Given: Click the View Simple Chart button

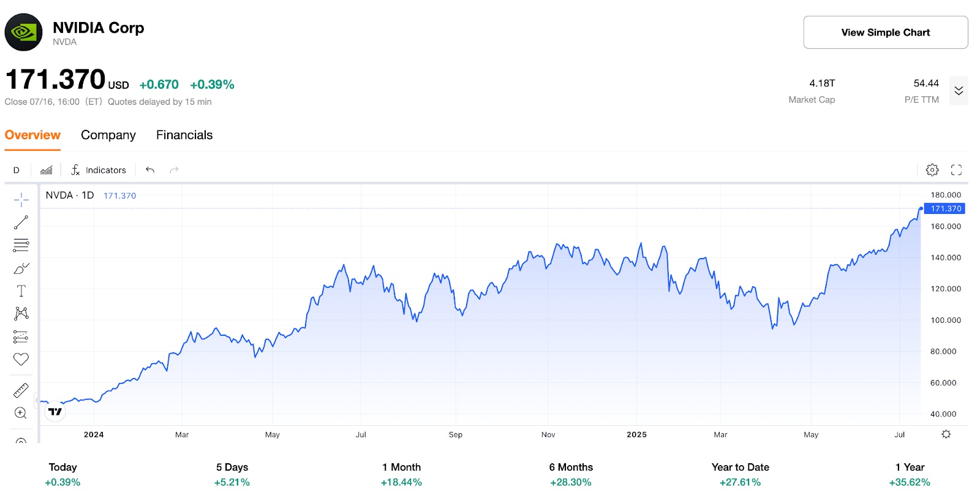Looking at the screenshot, I should (885, 32).
